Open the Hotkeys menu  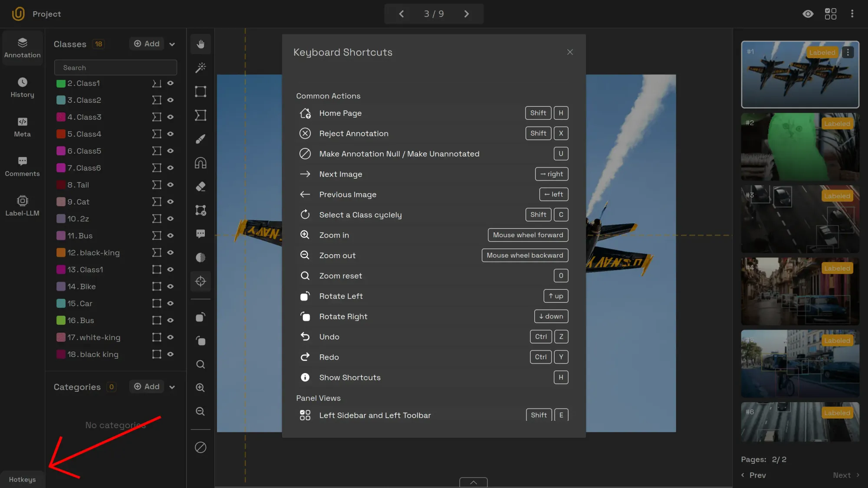21,479
